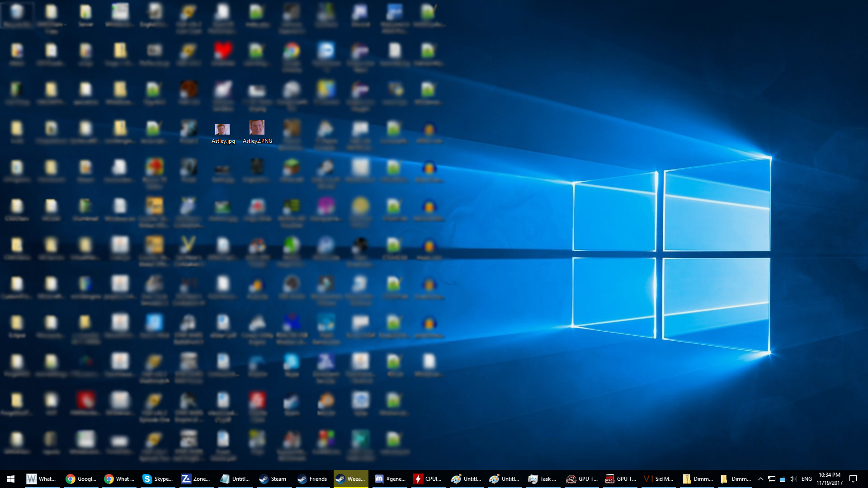Open the 'What ...' Chrome taskbar window
Screen dimensions: 868x488
point(119,479)
